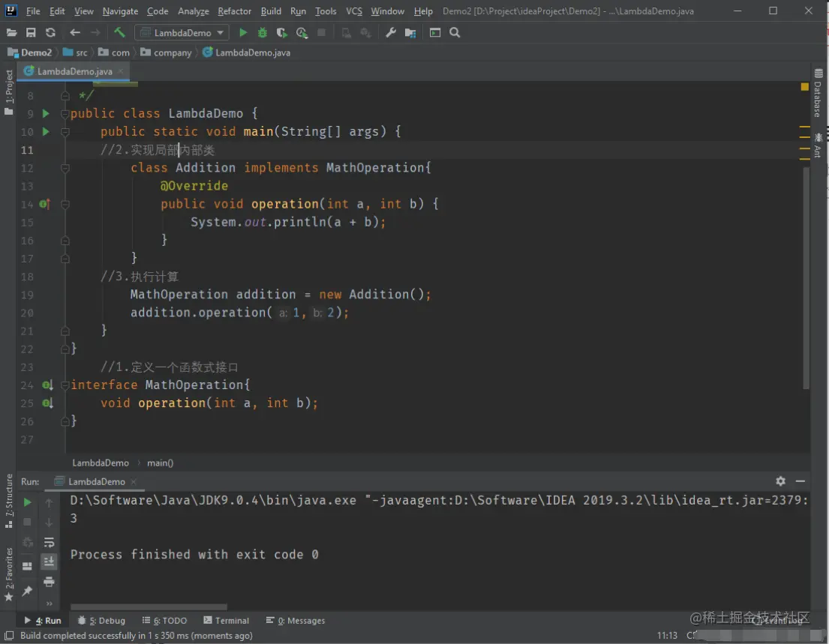Open the Project Structure icon
Image resolution: width=829 pixels, height=644 pixels.
[x=410, y=33]
